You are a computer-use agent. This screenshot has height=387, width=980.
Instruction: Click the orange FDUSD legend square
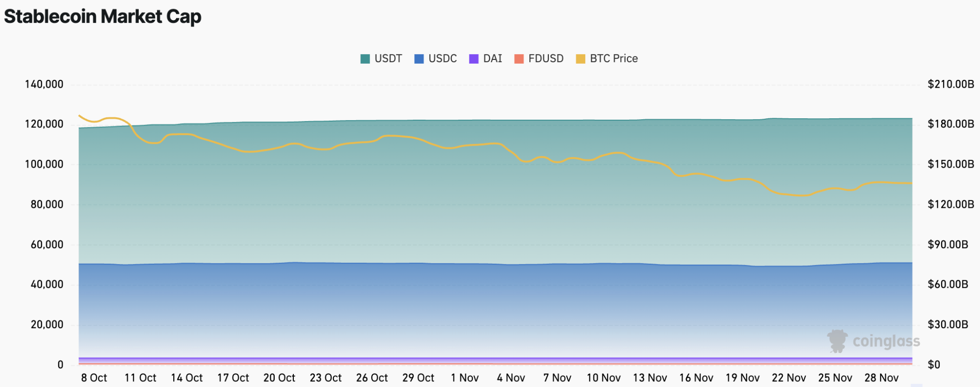click(x=519, y=59)
